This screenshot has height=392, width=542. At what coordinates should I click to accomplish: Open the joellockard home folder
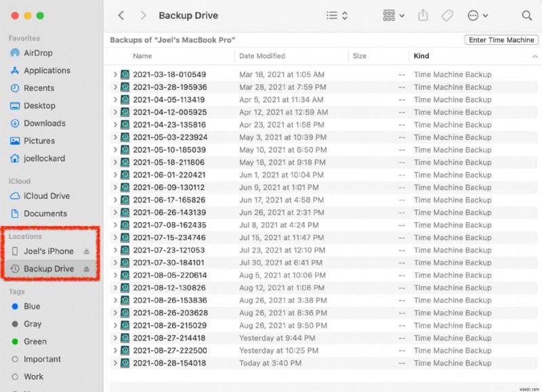37,158
